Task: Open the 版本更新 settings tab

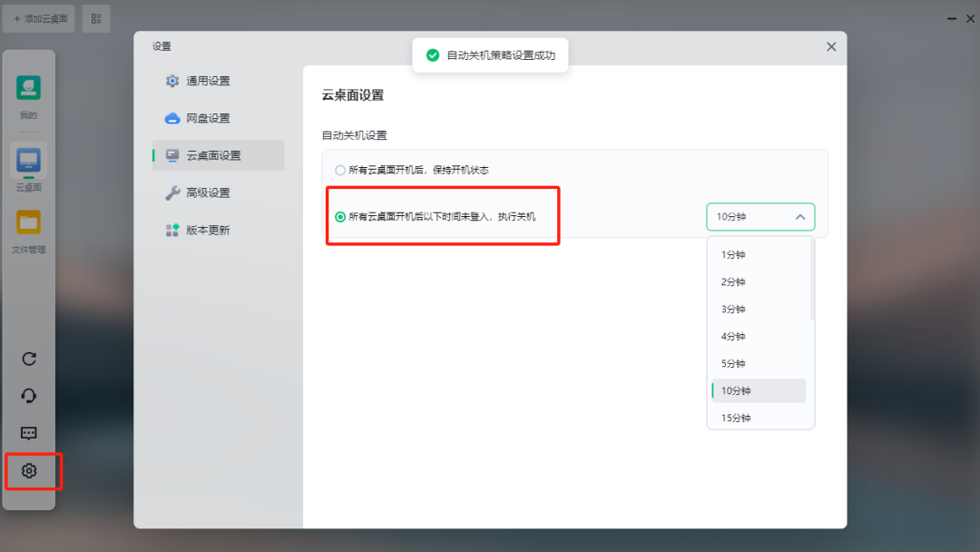Action: pos(218,230)
